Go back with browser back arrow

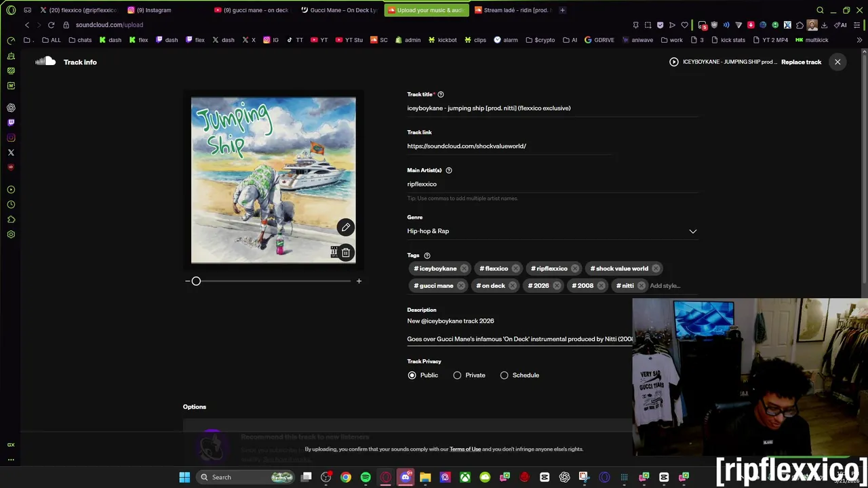27,25
